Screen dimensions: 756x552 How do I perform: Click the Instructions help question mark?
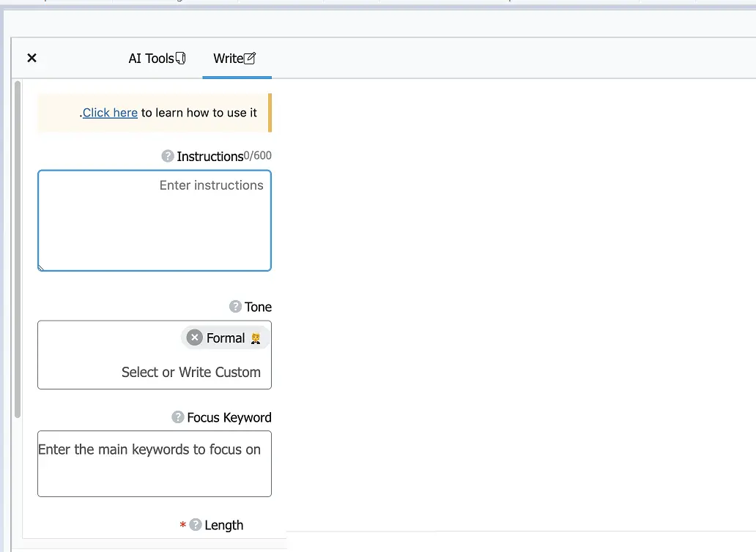(x=168, y=156)
